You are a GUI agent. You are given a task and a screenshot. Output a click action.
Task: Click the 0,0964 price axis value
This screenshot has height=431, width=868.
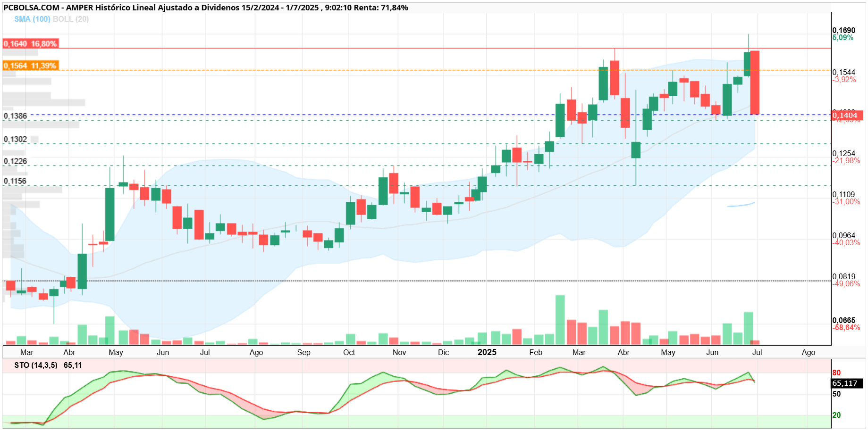point(843,235)
